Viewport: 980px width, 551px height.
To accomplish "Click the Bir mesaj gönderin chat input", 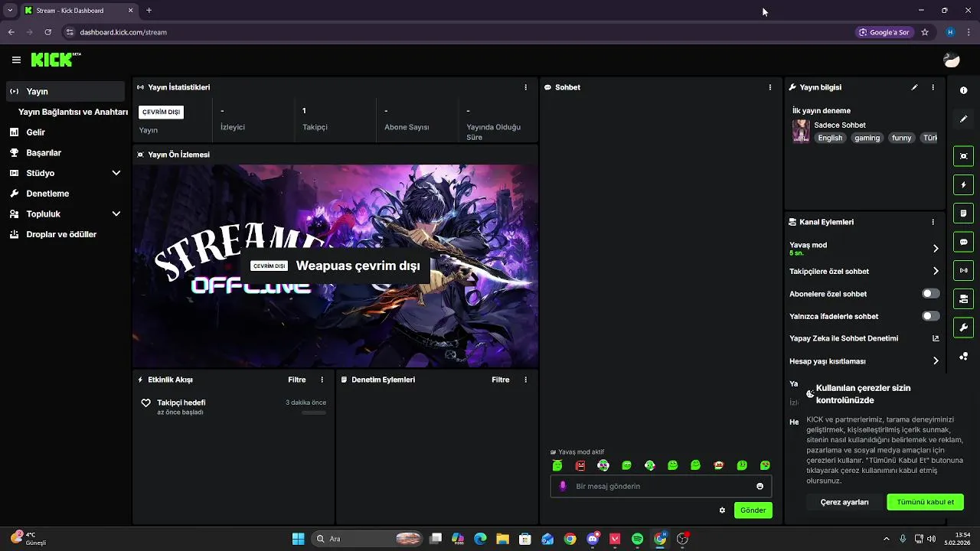I will 661,486.
